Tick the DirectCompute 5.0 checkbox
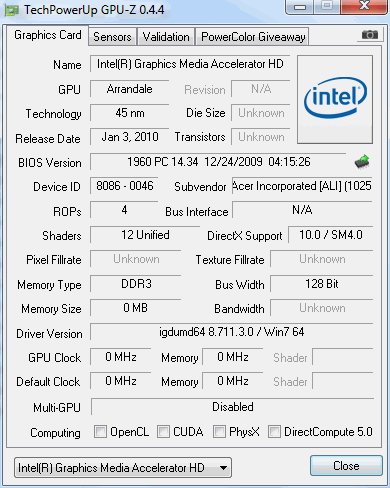 pyautogui.click(x=274, y=431)
